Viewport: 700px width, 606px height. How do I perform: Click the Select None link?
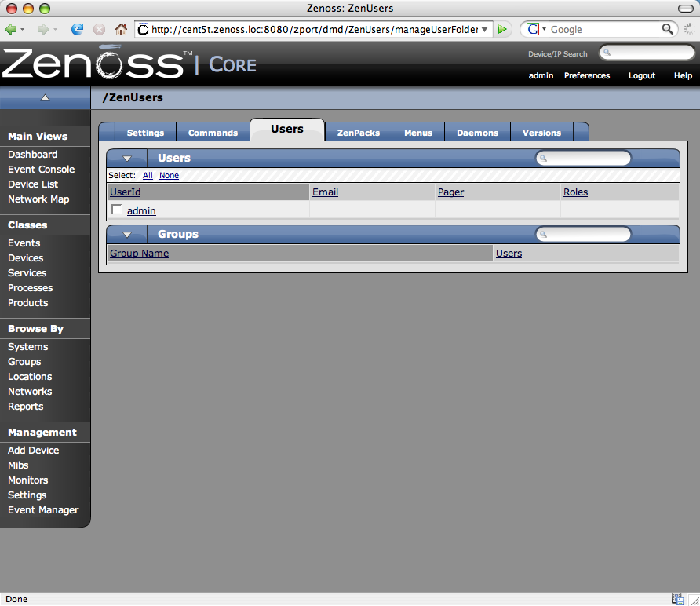170,176
